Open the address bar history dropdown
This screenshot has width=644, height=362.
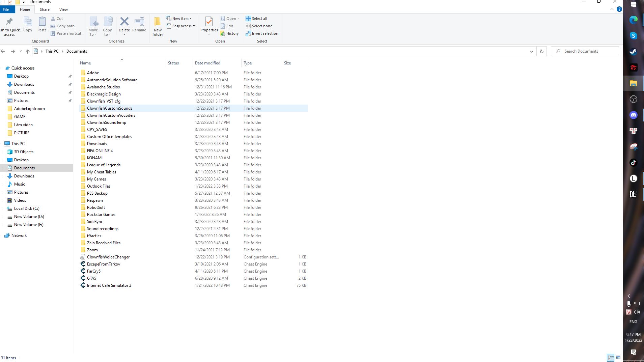(531, 51)
